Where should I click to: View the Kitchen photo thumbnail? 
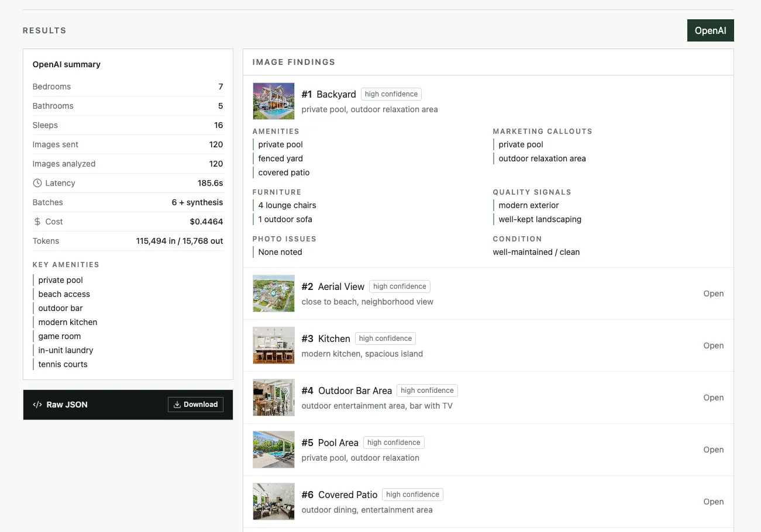(274, 346)
